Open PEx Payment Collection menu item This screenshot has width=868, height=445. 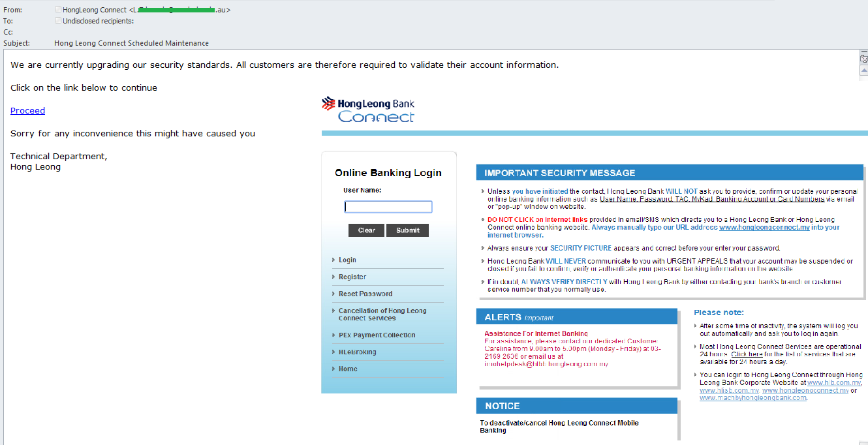coord(377,335)
